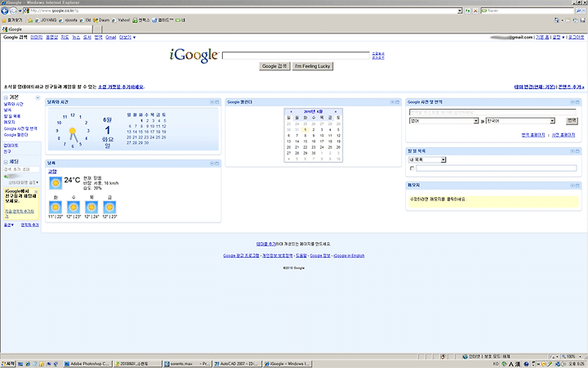Open the 내 목록 dropdown in the to-do gadget

pos(427,160)
